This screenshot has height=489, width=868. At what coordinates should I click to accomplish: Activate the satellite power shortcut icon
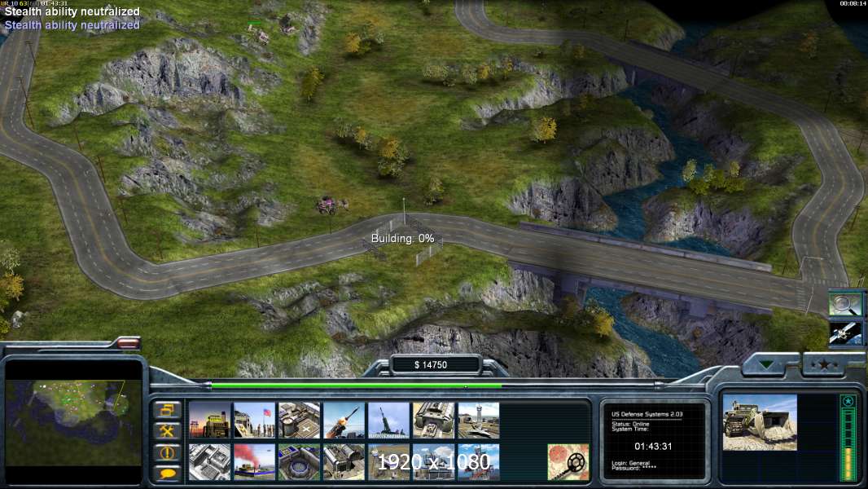845,333
